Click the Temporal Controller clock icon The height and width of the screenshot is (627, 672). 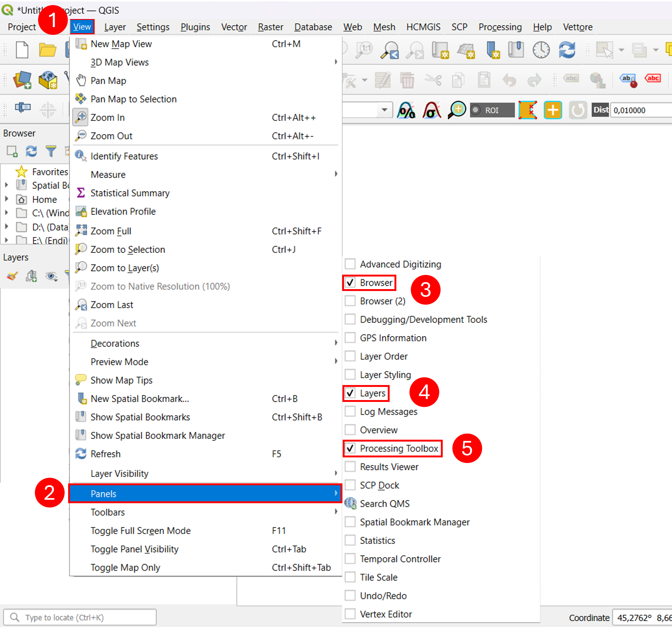(x=541, y=50)
